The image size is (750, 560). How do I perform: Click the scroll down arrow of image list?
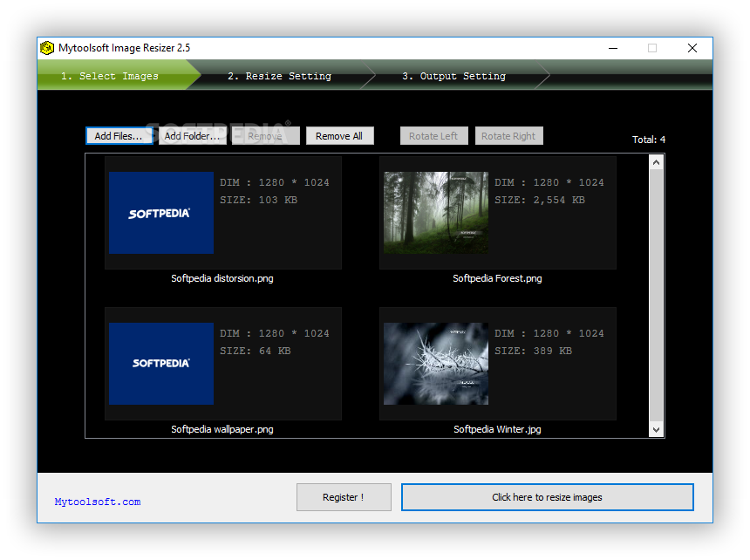coord(656,429)
